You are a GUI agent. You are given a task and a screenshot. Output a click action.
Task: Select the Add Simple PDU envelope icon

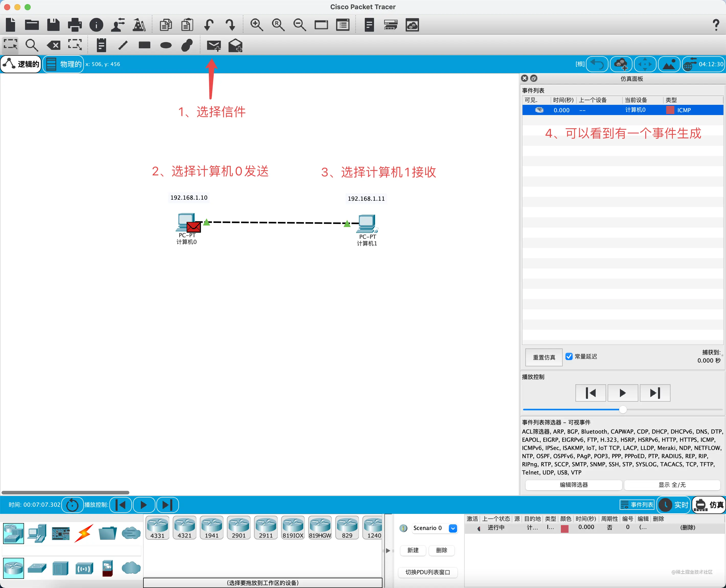tap(214, 46)
